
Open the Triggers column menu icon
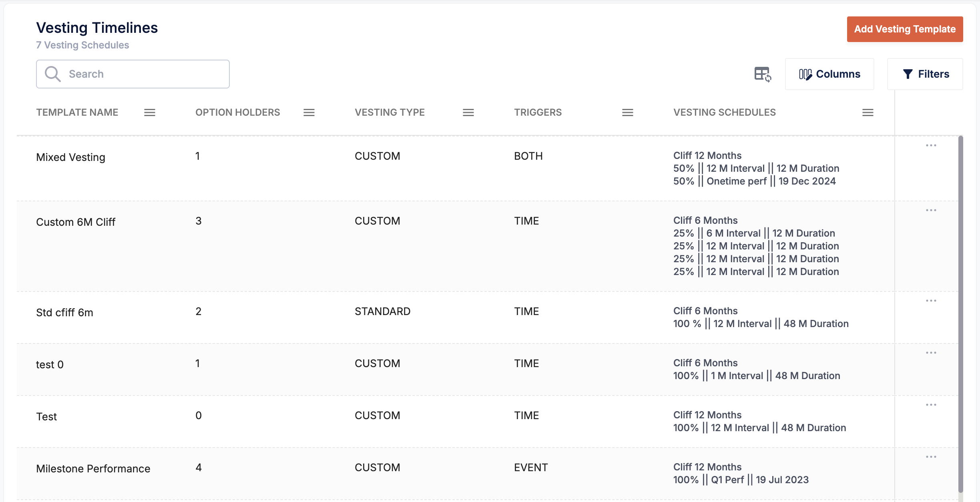pos(628,113)
